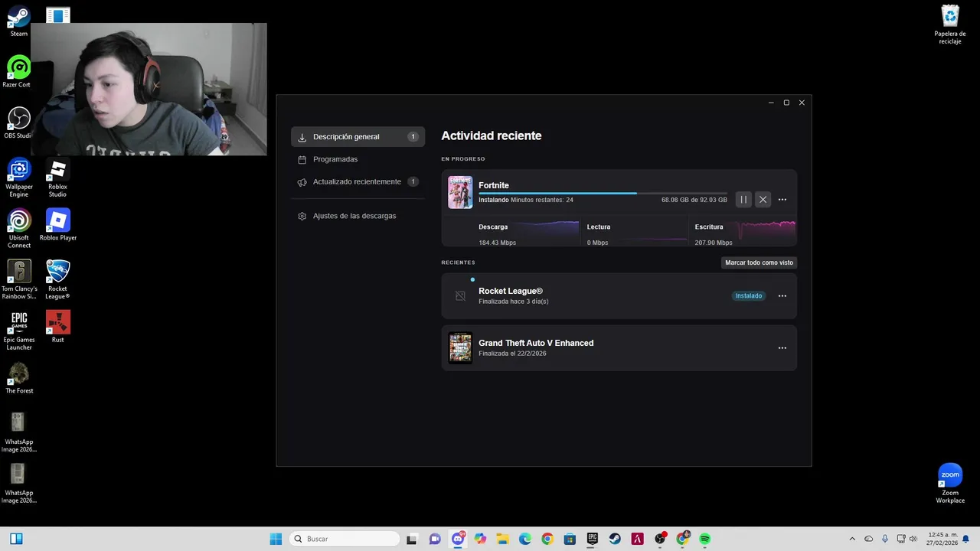The image size is (980, 551).
Task: Open the OBS Studio desktop shortcut
Action: click(x=18, y=122)
